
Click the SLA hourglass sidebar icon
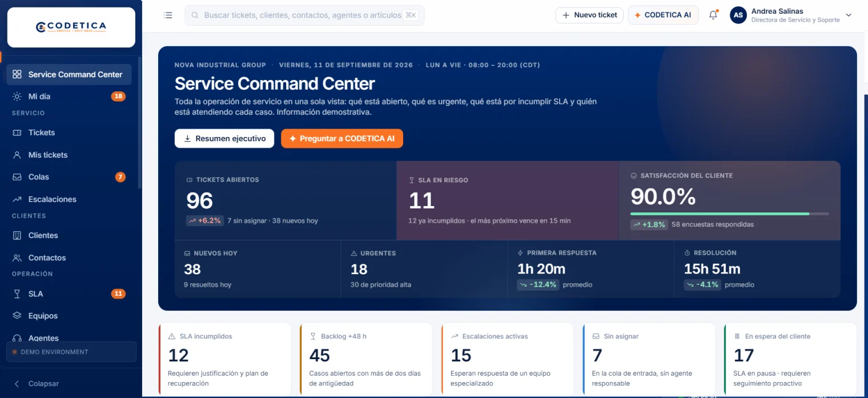click(17, 294)
